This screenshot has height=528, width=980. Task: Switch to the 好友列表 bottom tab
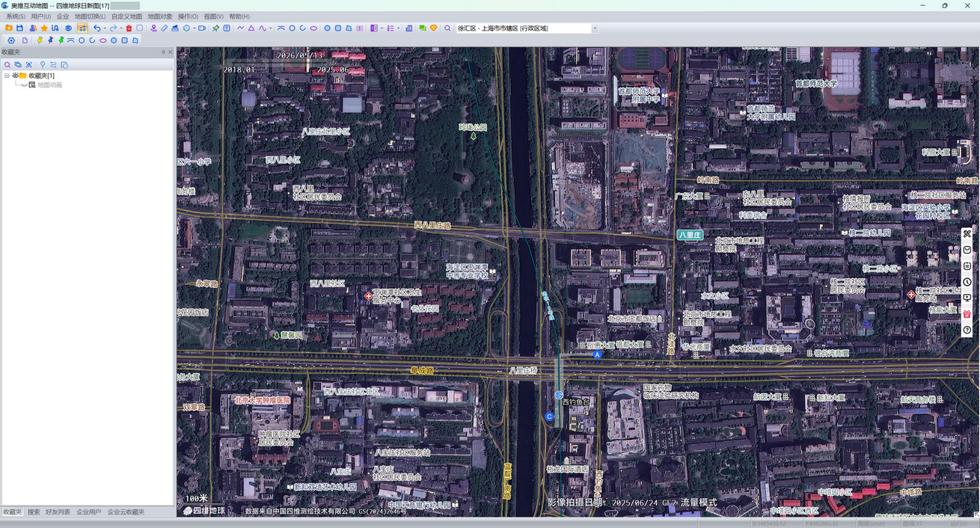click(58, 512)
